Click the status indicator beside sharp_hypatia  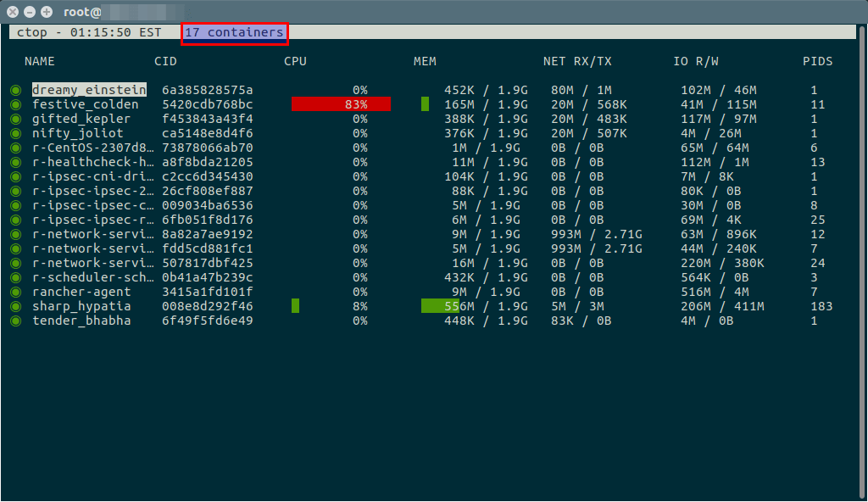(15, 306)
